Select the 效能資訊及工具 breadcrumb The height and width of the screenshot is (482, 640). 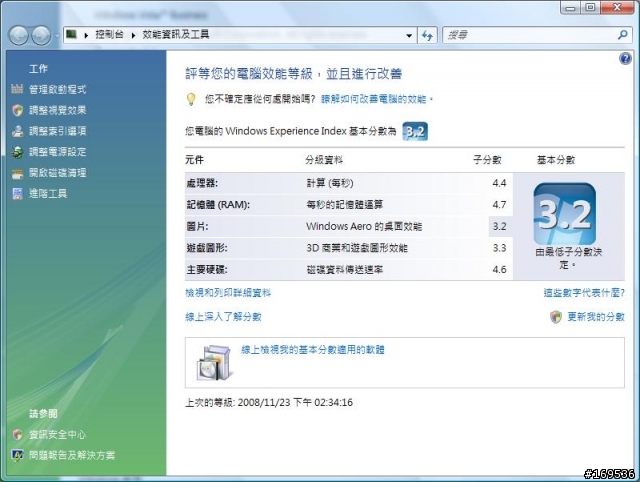tap(176, 35)
